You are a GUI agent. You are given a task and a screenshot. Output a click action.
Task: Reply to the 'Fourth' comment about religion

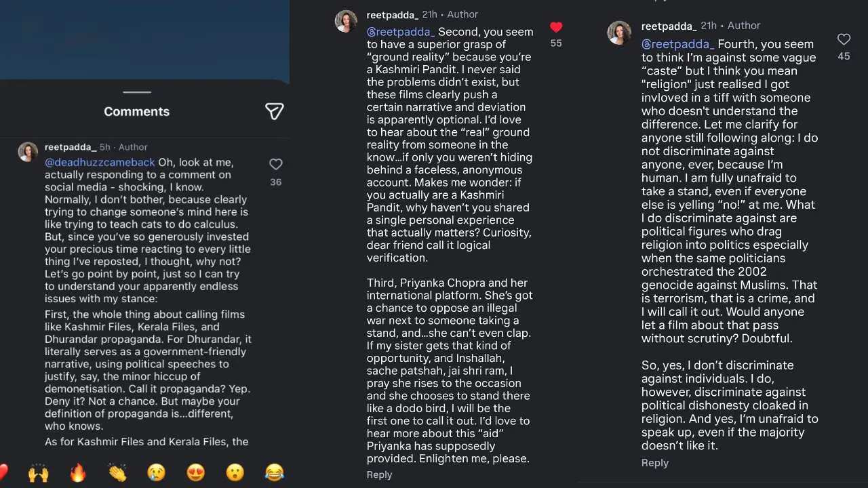654,463
